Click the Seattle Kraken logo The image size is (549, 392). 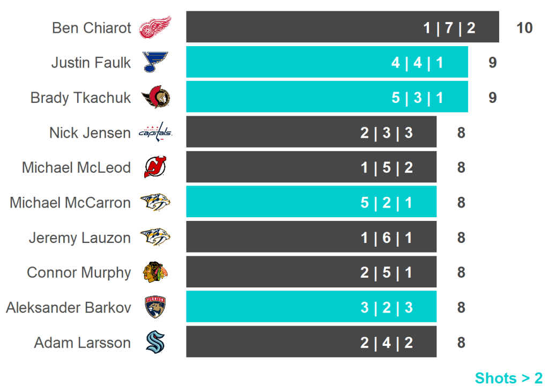(155, 342)
